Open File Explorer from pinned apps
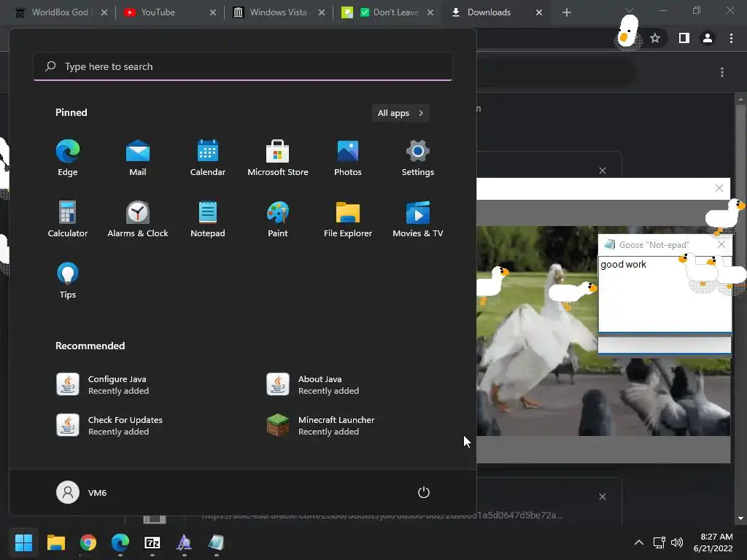The width and height of the screenshot is (747, 560). (x=348, y=219)
